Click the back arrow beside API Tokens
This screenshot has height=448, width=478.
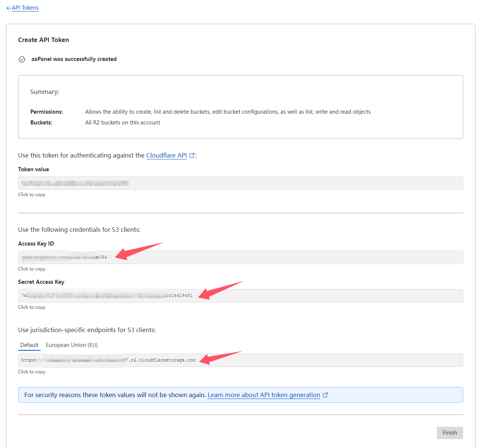(x=9, y=8)
